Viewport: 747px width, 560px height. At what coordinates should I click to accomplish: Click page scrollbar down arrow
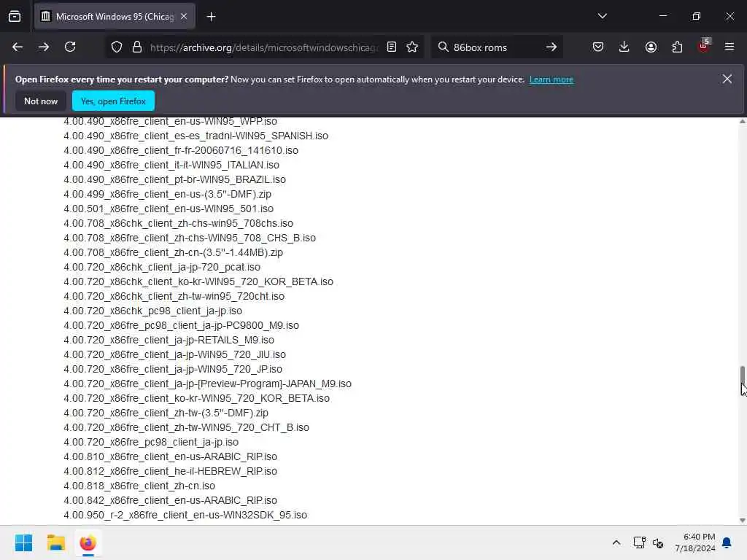742,521
